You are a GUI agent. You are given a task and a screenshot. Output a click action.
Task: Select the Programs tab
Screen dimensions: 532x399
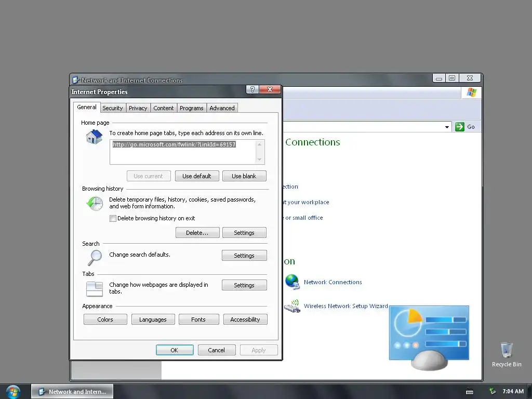click(x=191, y=108)
